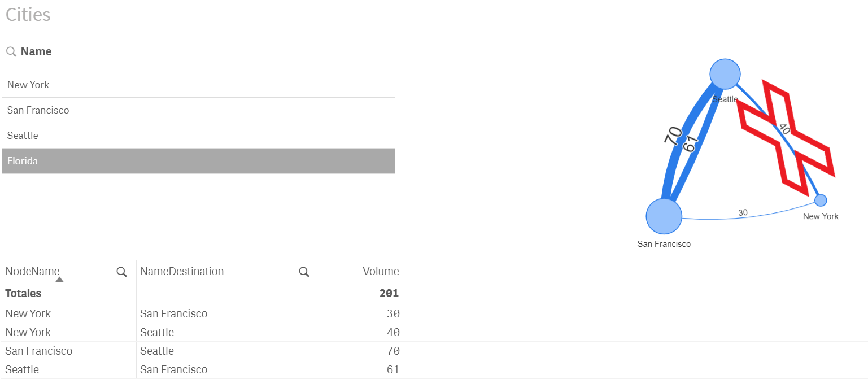Select the New York node in the network chart
The width and height of the screenshot is (868, 392).
tap(820, 199)
